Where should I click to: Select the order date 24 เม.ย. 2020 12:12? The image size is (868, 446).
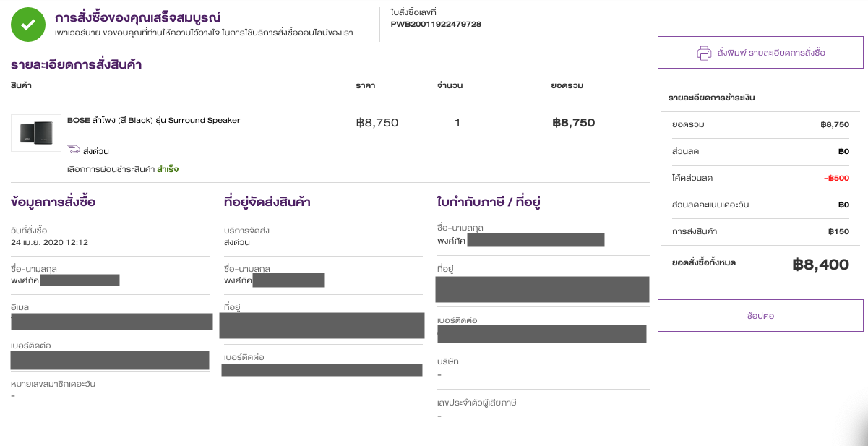pos(50,242)
